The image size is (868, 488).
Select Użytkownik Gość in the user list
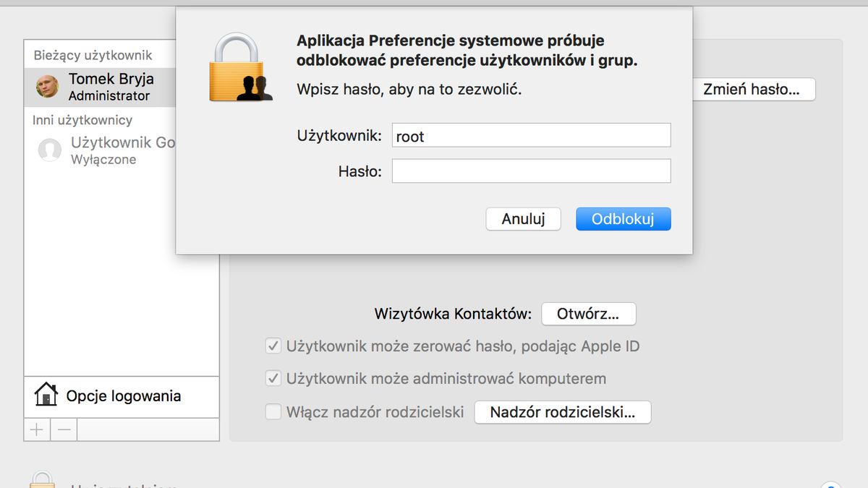click(x=100, y=150)
